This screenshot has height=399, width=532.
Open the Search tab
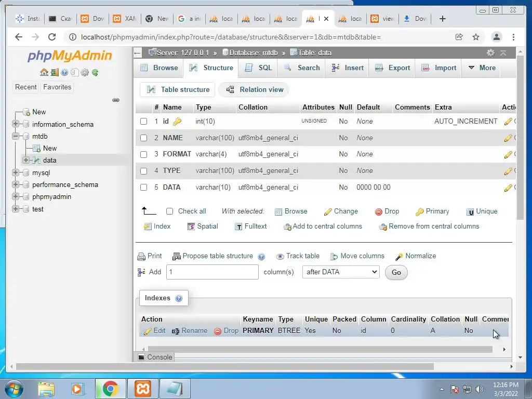(302, 68)
